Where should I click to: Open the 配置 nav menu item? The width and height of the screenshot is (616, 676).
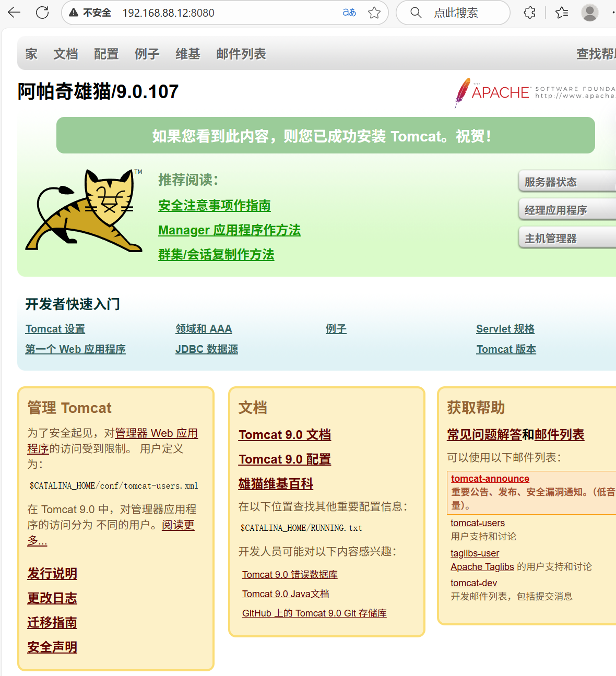click(106, 54)
